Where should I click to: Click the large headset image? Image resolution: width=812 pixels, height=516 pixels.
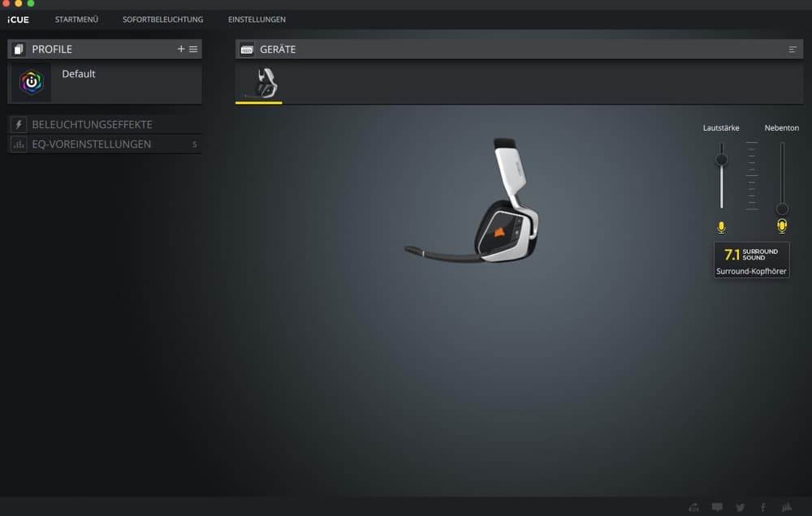(472, 200)
